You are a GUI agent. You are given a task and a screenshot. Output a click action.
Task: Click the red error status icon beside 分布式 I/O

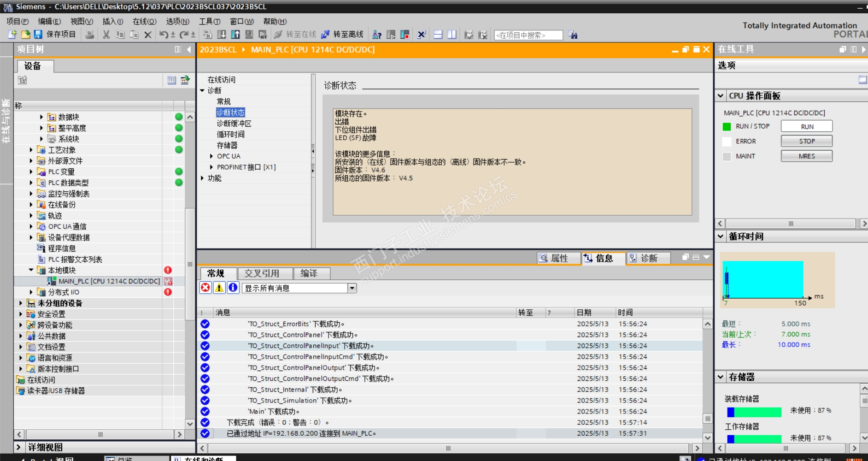click(x=168, y=292)
